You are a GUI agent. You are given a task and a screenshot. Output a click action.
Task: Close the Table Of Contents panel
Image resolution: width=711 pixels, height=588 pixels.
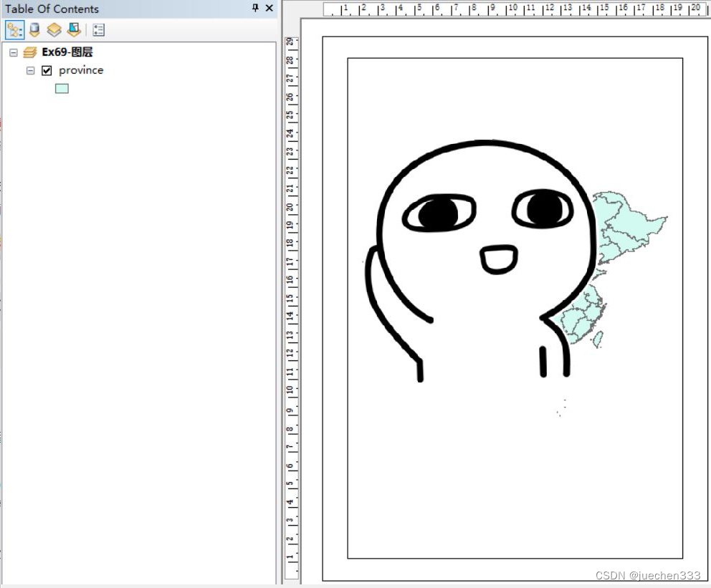point(269,8)
